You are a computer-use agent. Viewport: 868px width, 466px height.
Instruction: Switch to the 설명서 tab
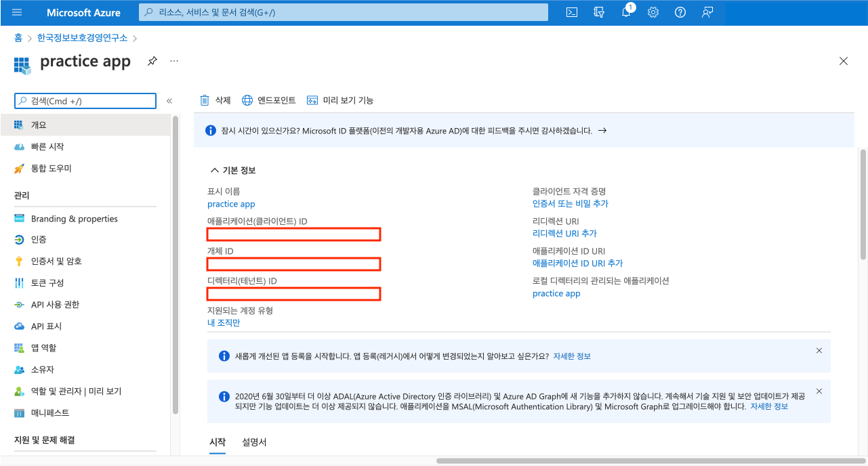[254, 442]
